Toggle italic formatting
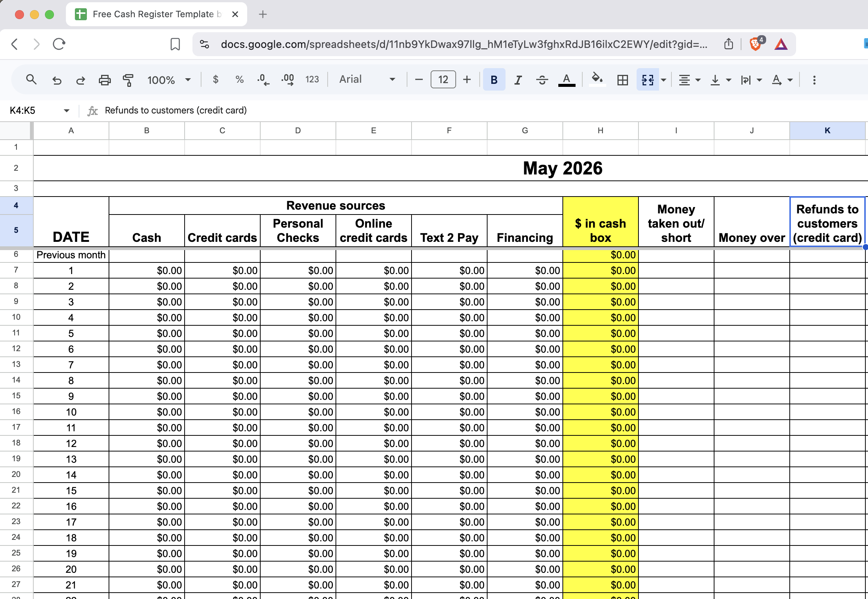The width and height of the screenshot is (868, 599). tap(518, 80)
